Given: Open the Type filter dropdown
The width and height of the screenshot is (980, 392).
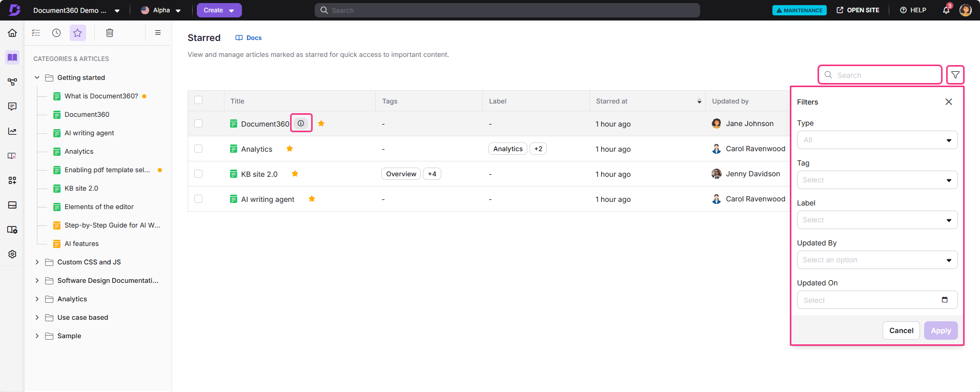Looking at the screenshot, I should [877, 140].
